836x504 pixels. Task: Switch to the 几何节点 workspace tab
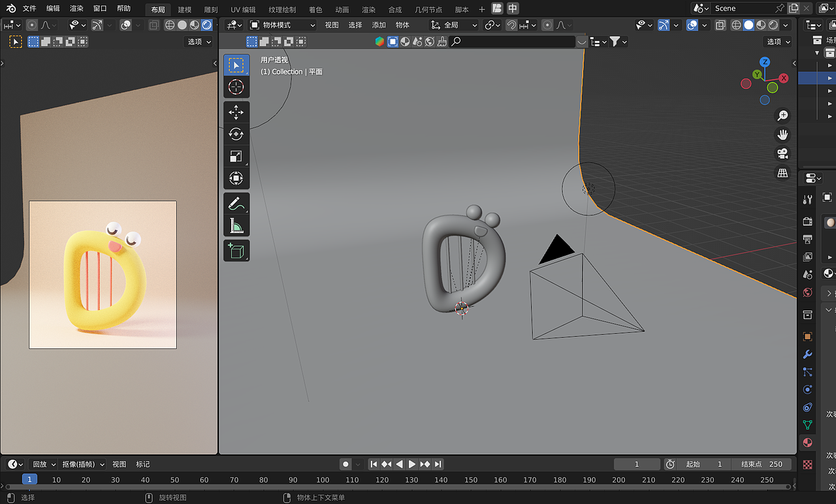pos(428,10)
